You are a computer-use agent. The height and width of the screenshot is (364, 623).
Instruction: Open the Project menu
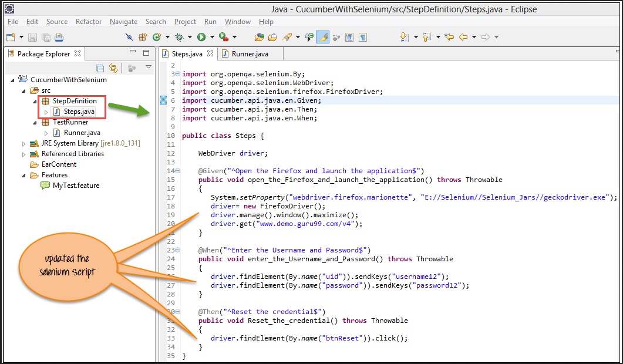(x=185, y=22)
